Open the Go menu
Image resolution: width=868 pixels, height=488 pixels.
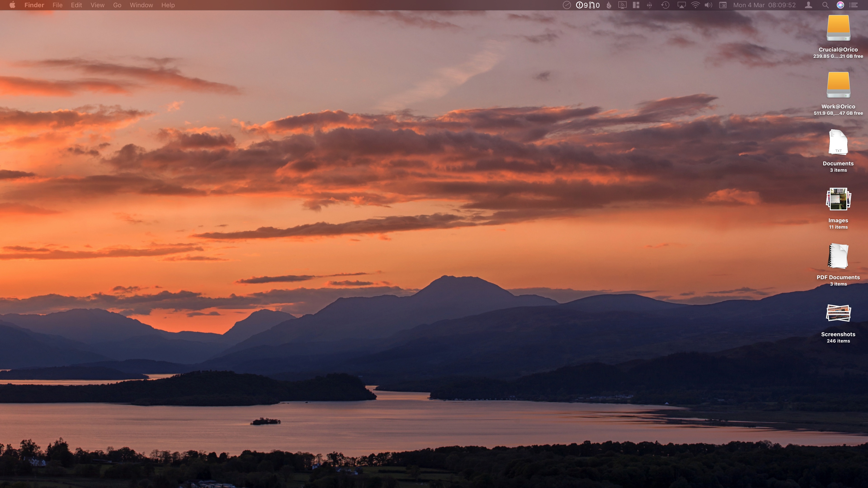pos(117,5)
